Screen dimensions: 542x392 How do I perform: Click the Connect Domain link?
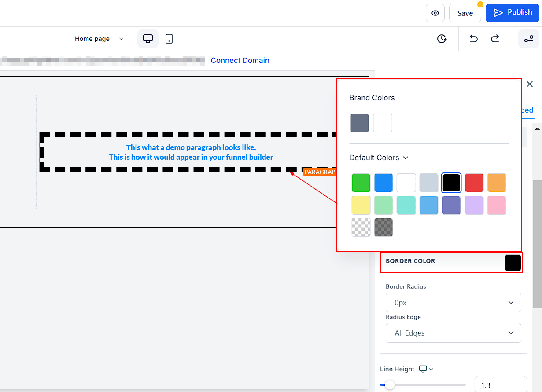(240, 60)
